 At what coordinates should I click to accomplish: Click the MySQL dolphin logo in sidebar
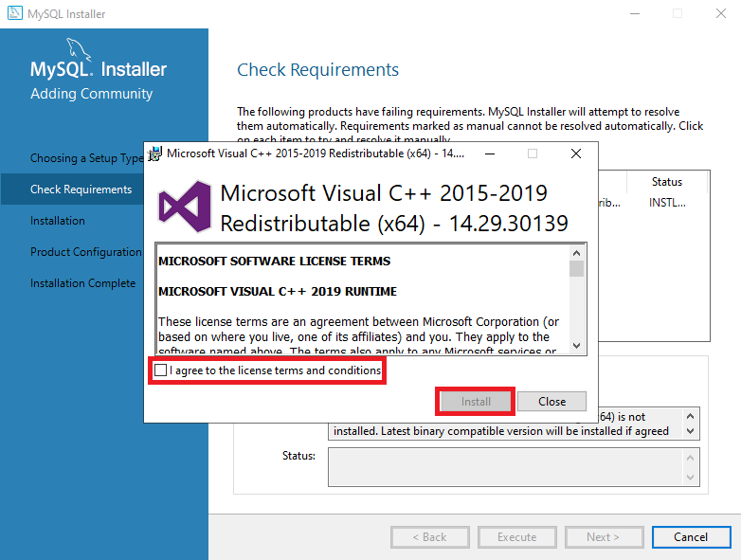tap(81, 50)
